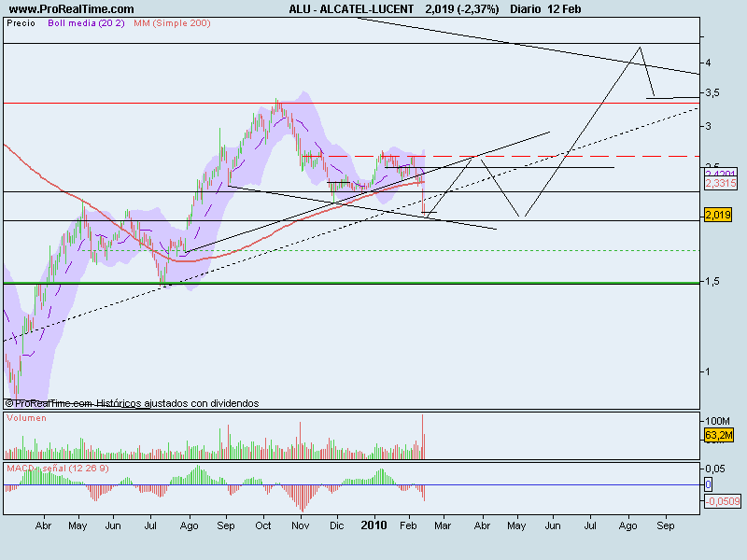This screenshot has width=747, height=560.
Task: Click the Feb month label on time axis
Action: pos(408,525)
